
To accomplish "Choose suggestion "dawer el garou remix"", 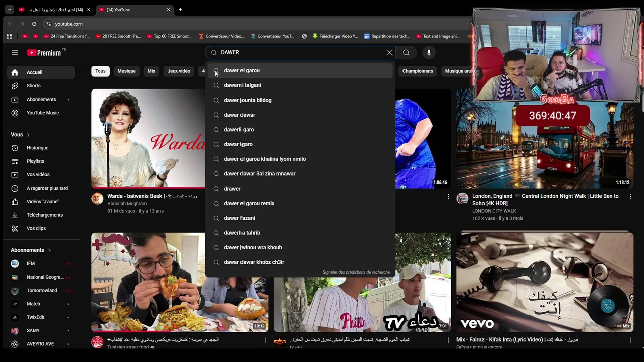I will coord(300,203).
